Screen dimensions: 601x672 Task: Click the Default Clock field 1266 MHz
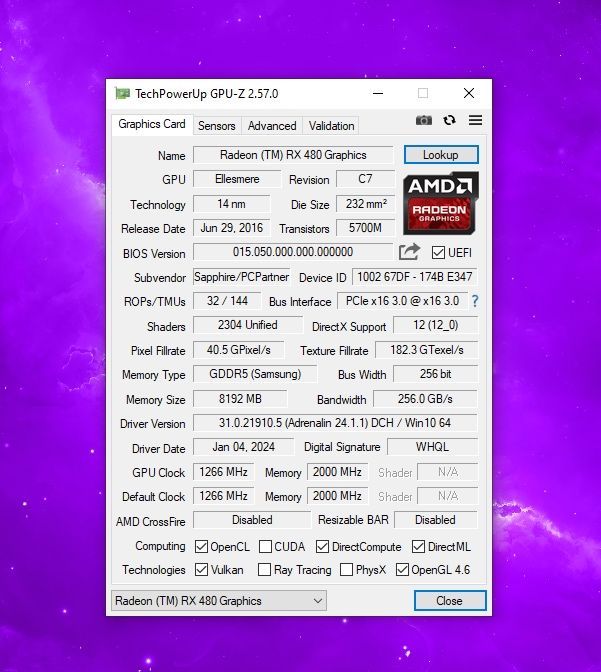point(223,496)
